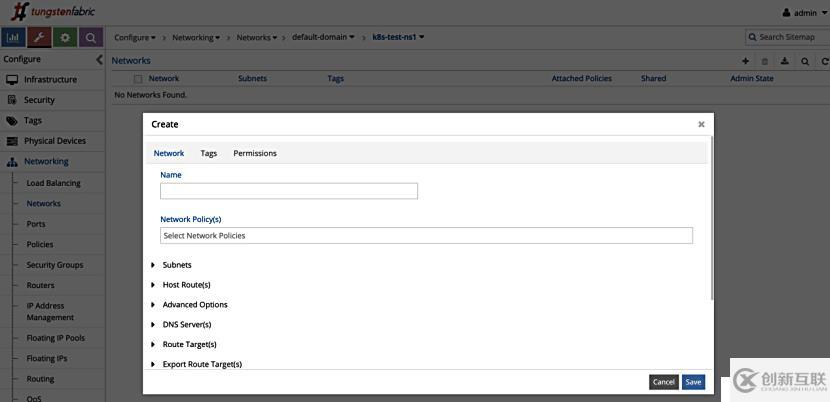Open the Networking breadcrumb dropdown
The height and width of the screenshot is (402, 830).
tap(196, 38)
